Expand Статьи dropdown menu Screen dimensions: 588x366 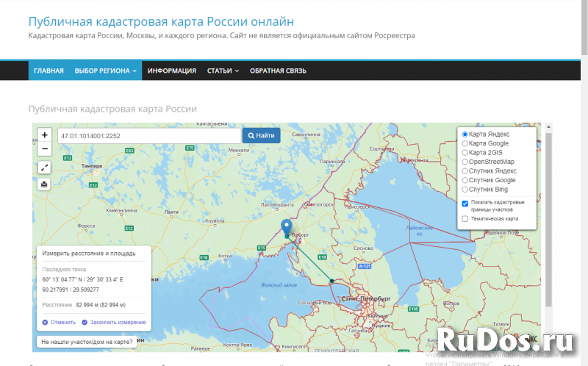[x=223, y=71]
